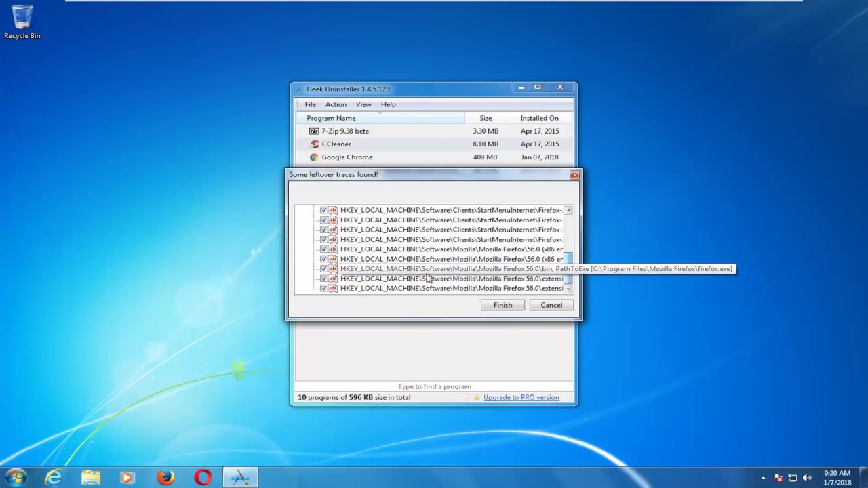Open the Action Center flag tray icon

[x=778, y=478]
